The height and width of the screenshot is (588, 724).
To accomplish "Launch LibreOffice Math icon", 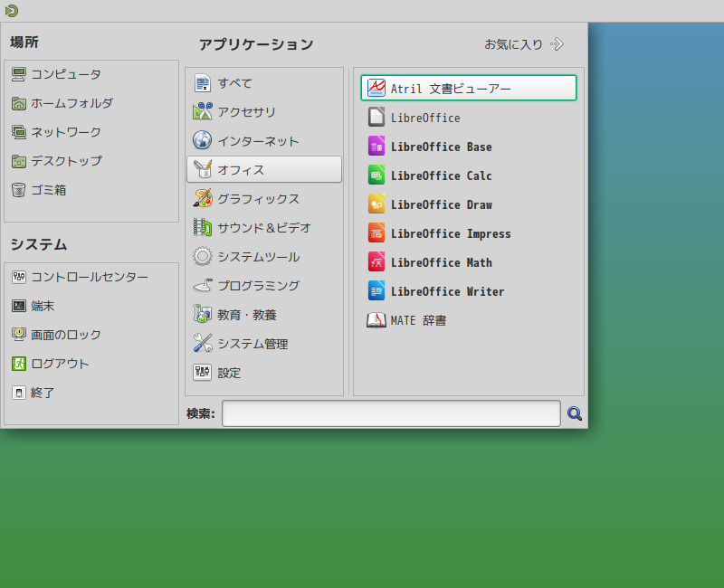I will pos(376,261).
